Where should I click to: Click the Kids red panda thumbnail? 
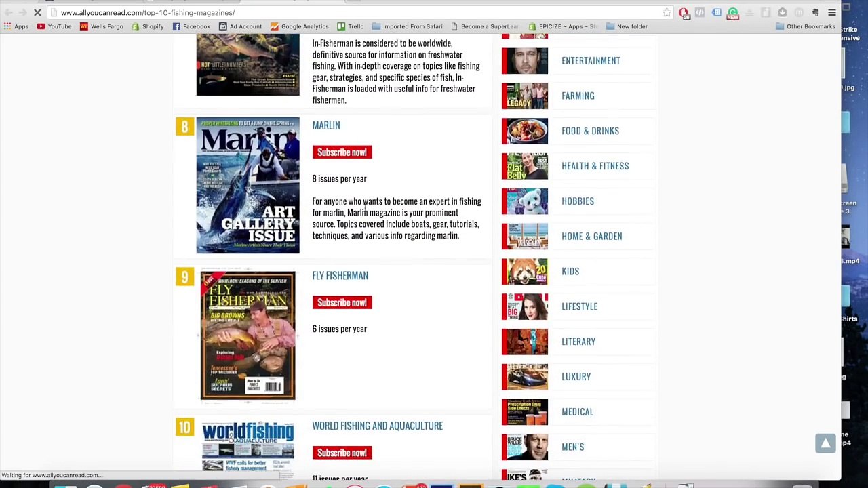[x=525, y=272]
